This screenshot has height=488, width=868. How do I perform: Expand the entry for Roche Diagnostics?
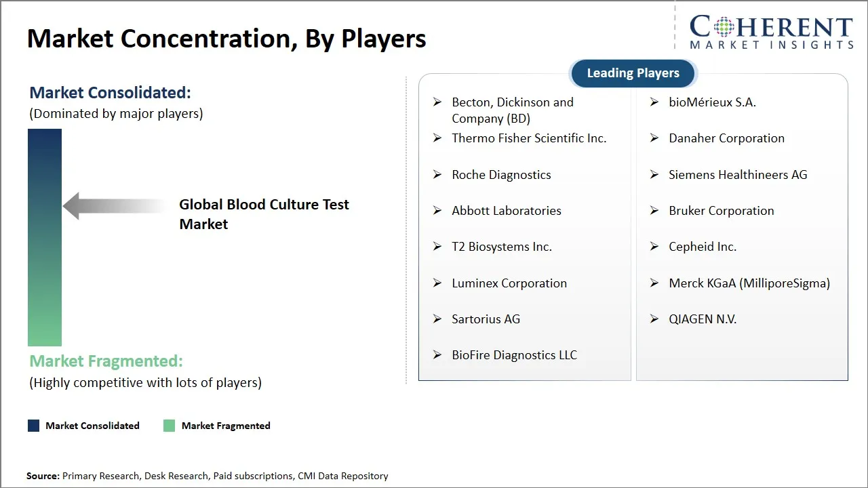point(501,174)
